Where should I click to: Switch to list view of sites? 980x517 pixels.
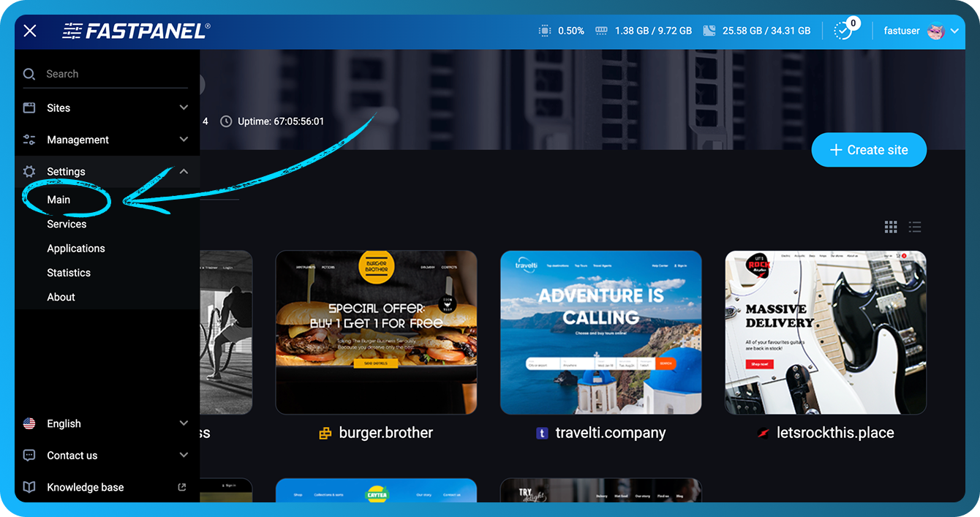(x=914, y=227)
